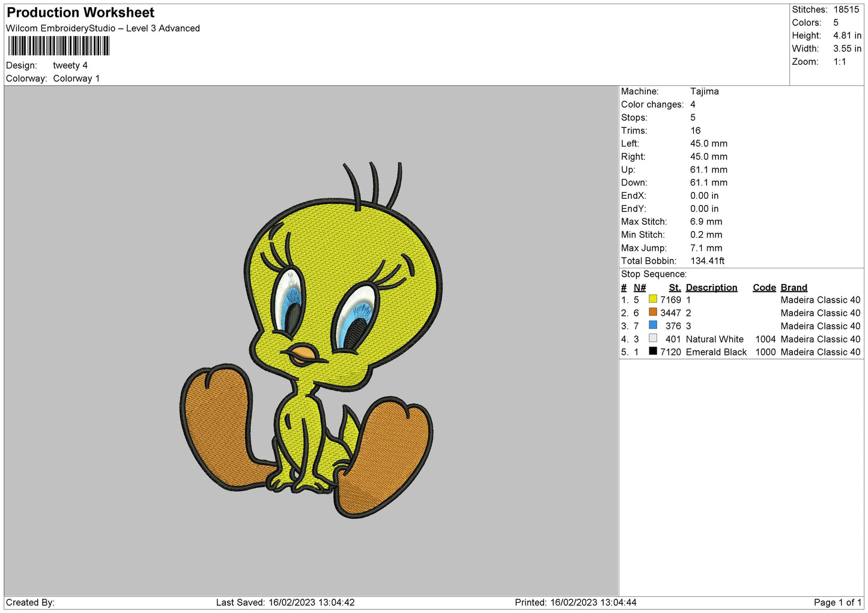Click the Last Saved timestamp
The width and height of the screenshot is (868, 613).
(x=285, y=602)
